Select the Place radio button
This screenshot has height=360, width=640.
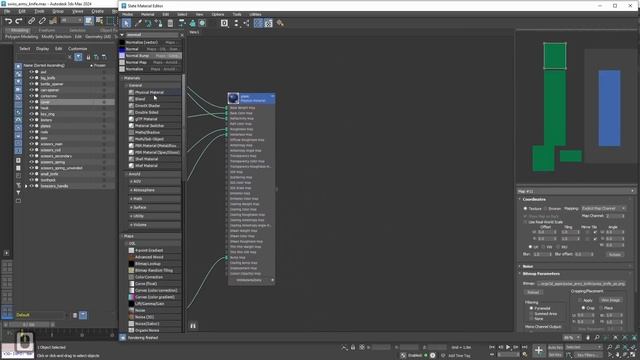point(601,308)
